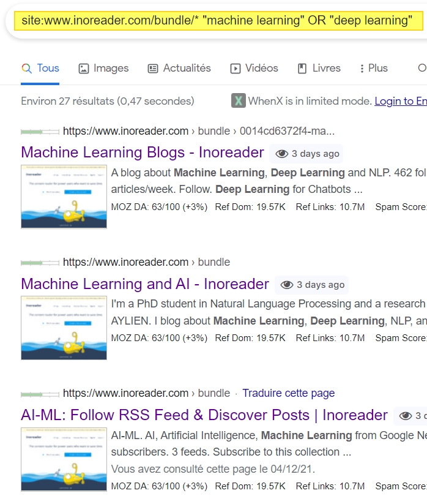Click Ref Dom: 19.57K under Machine Learning and AI

point(250,338)
